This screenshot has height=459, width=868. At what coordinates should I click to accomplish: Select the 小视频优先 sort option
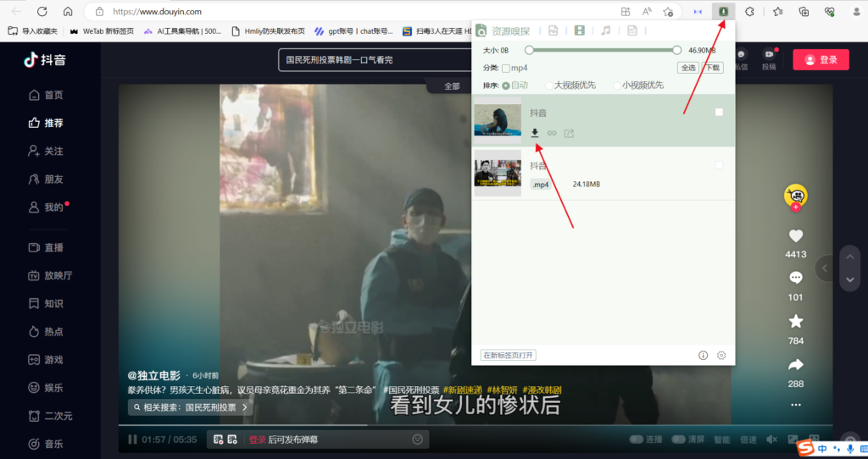coord(617,86)
